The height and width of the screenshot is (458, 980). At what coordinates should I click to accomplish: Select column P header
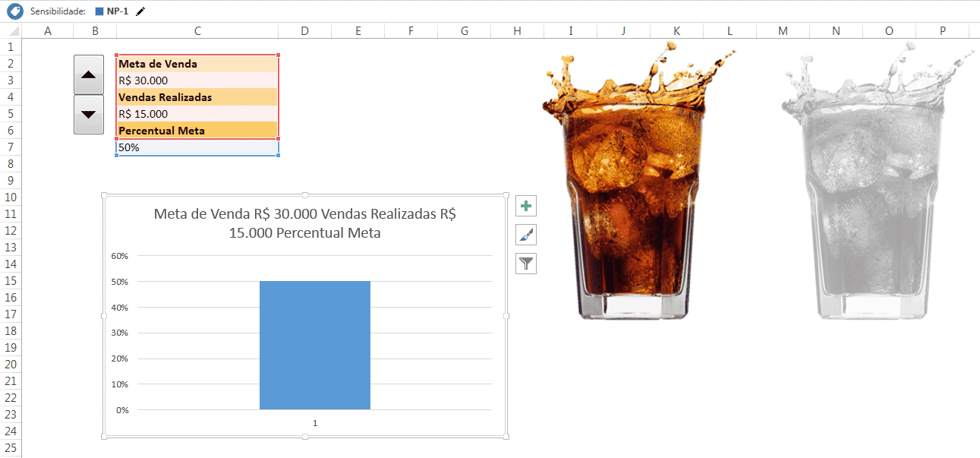(942, 30)
